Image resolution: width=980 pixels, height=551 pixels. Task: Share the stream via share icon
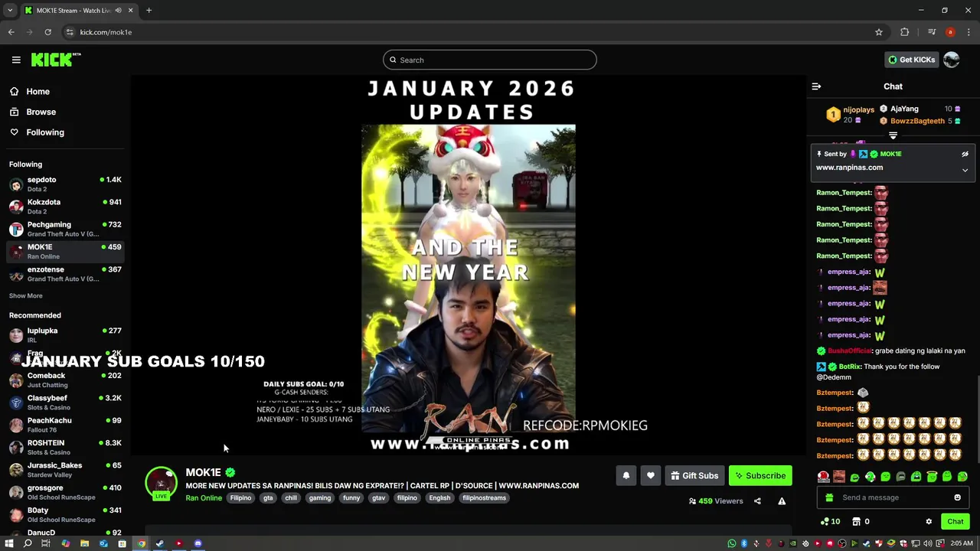point(757,501)
